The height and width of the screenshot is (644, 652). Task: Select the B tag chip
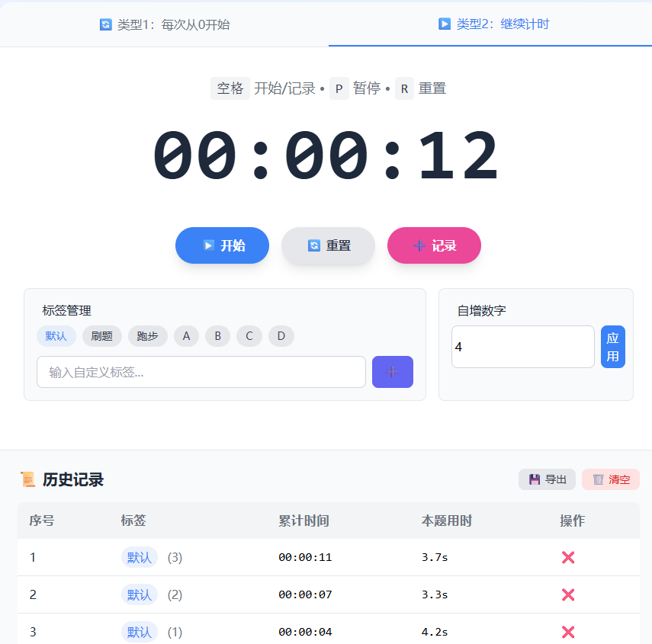217,336
